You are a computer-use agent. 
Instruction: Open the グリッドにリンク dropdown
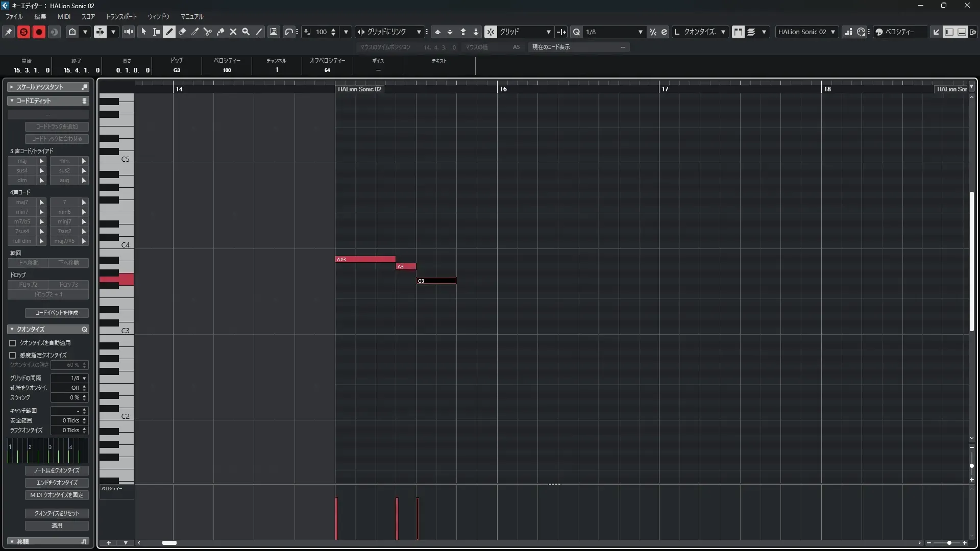tap(419, 32)
